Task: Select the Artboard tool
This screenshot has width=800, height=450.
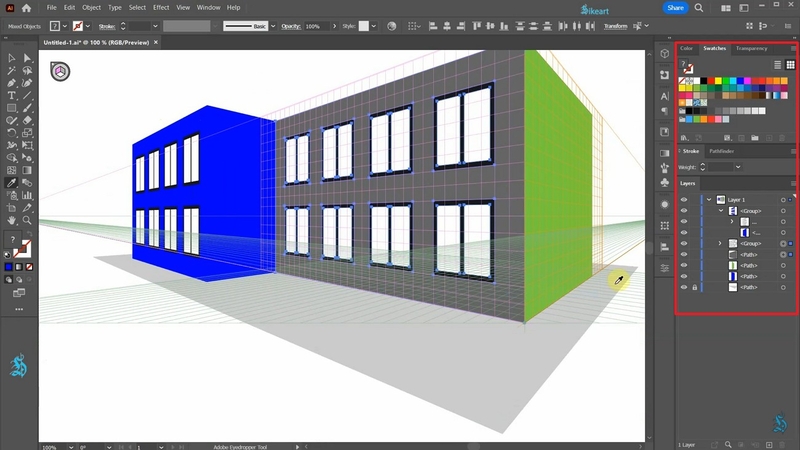Action: tap(11, 208)
